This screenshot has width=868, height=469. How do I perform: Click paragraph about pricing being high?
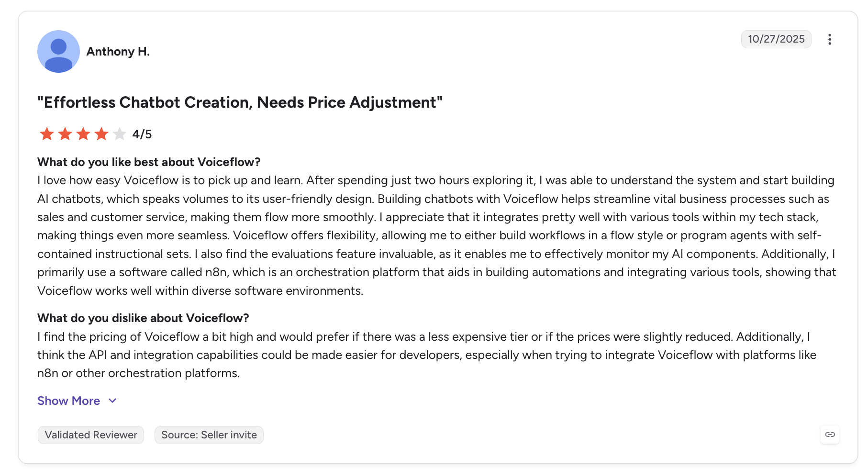427,355
